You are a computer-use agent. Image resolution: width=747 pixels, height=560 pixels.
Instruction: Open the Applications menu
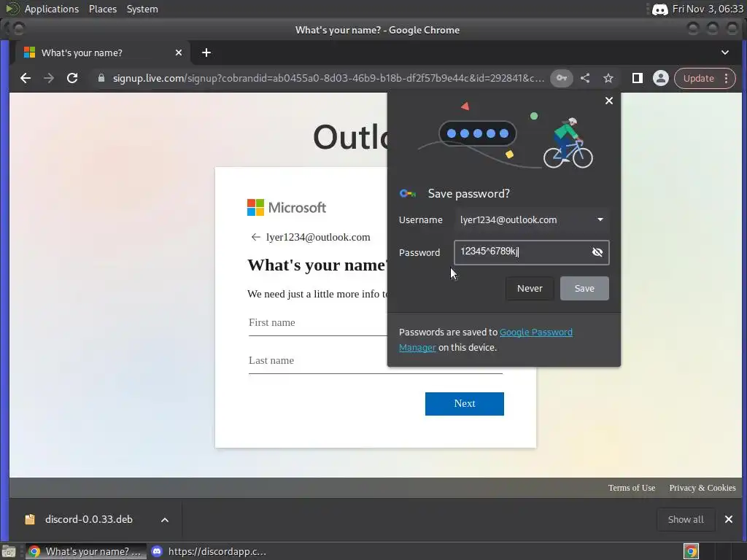[52, 9]
